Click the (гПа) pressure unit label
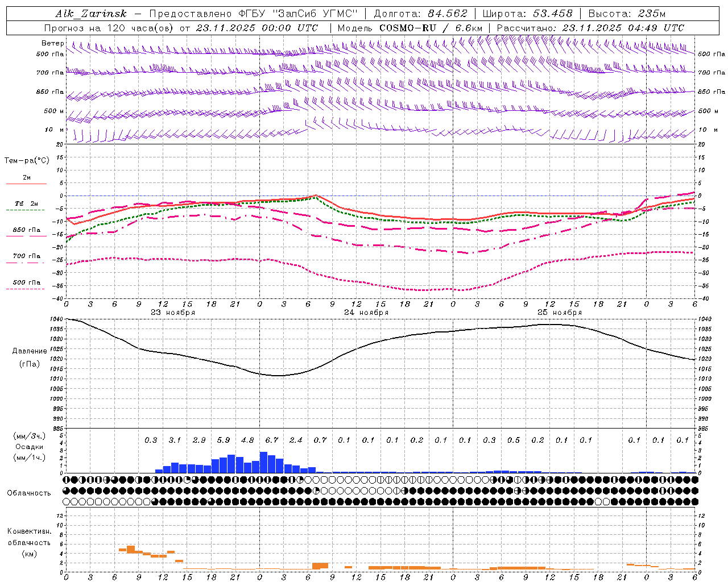Screen dimensions: 728x582 pos(30,364)
